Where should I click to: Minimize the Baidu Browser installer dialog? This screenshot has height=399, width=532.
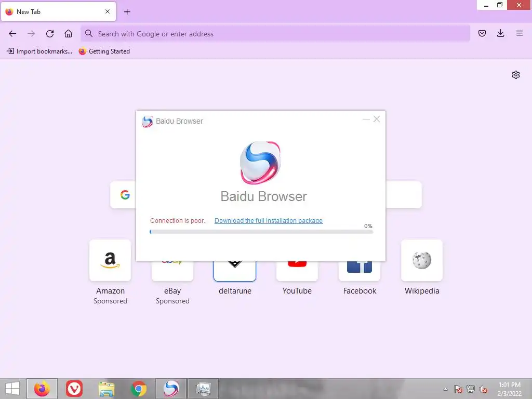366,119
